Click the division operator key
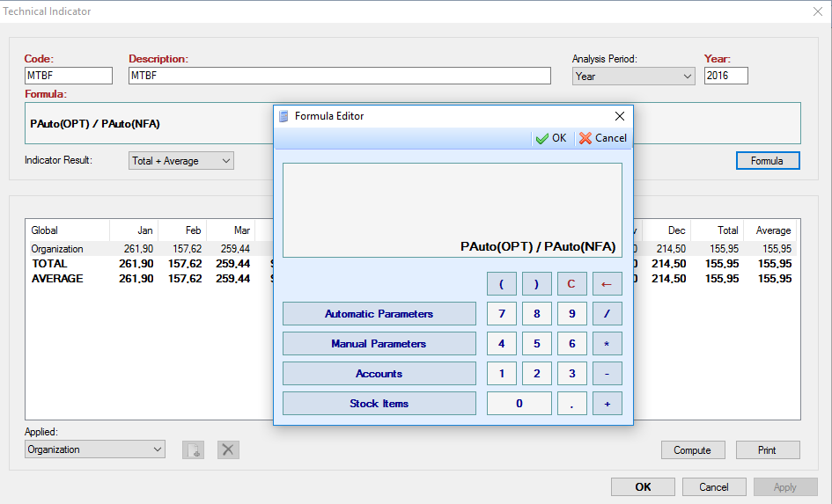Viewport: 832px width, 504px height. (607, 314)
